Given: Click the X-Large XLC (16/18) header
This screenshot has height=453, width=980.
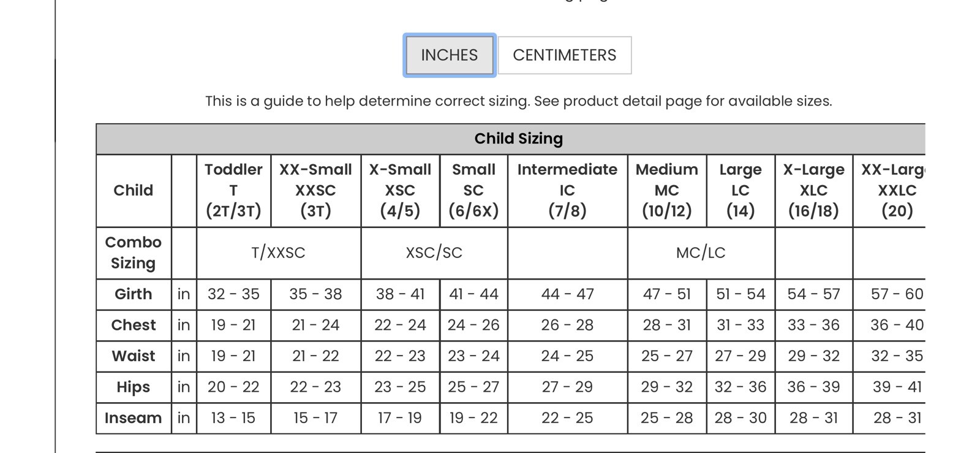Looking at the screenshot, I should [813, 190].
